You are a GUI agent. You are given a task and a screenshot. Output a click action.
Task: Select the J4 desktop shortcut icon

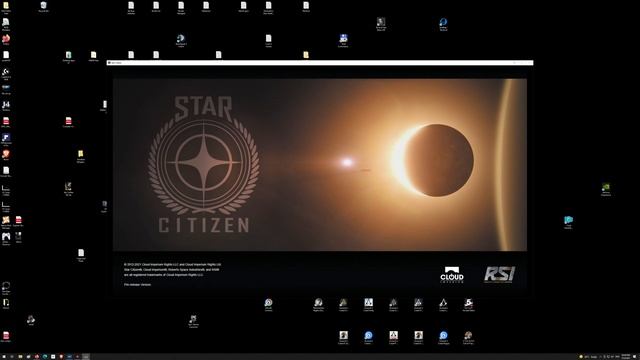pyautogui.click(x=6, y=106)
